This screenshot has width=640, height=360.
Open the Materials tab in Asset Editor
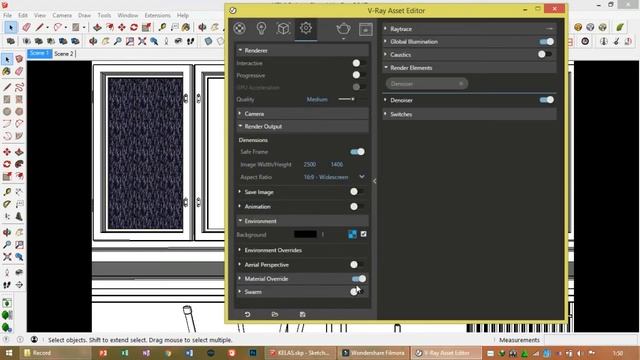[x=240, y=28]
